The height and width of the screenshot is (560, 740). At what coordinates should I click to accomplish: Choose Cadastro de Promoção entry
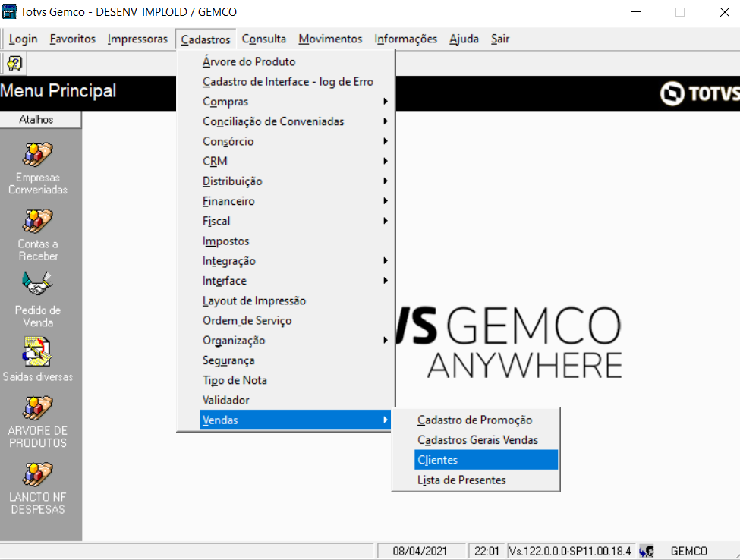tap(474, 419)
